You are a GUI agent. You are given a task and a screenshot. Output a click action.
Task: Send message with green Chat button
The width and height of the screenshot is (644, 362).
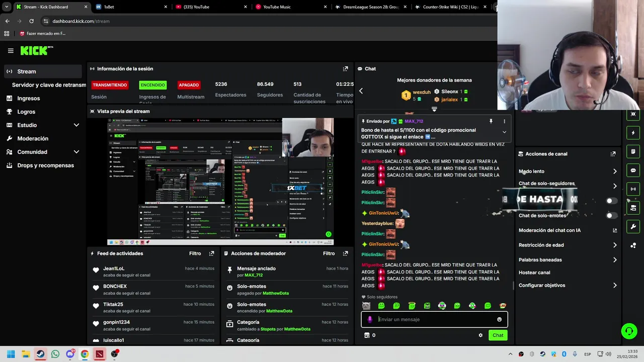pos(498,335)
